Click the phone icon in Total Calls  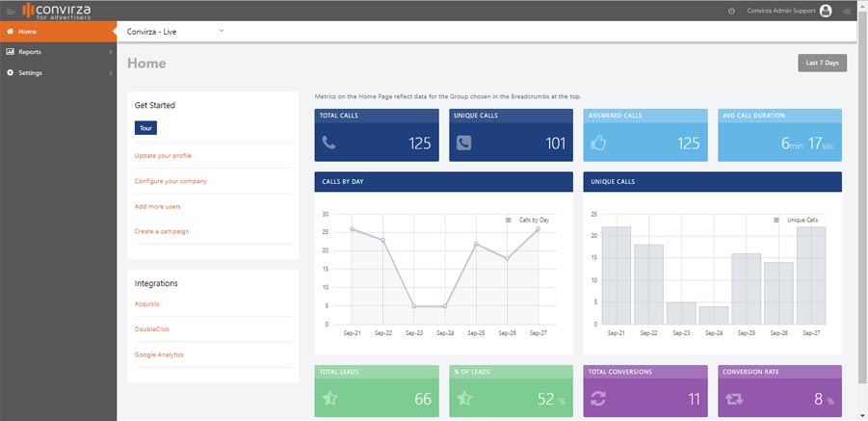click(x=329, y=144)
